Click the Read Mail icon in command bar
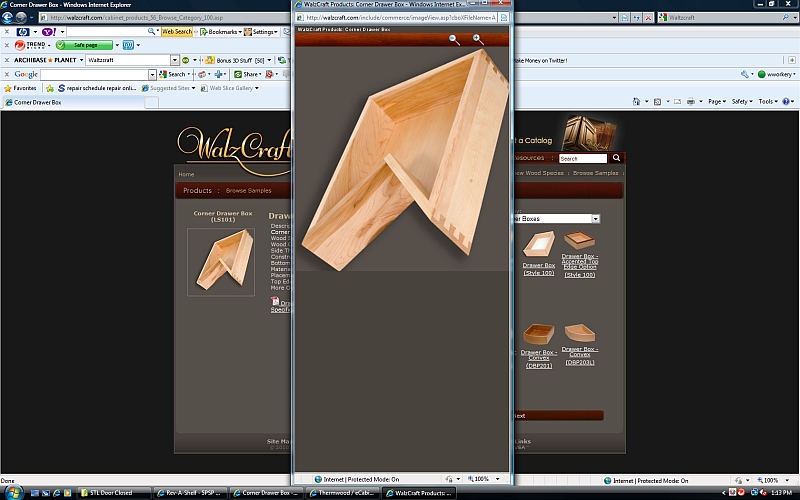This screenshot has height=500, width=800. (677, 102)
